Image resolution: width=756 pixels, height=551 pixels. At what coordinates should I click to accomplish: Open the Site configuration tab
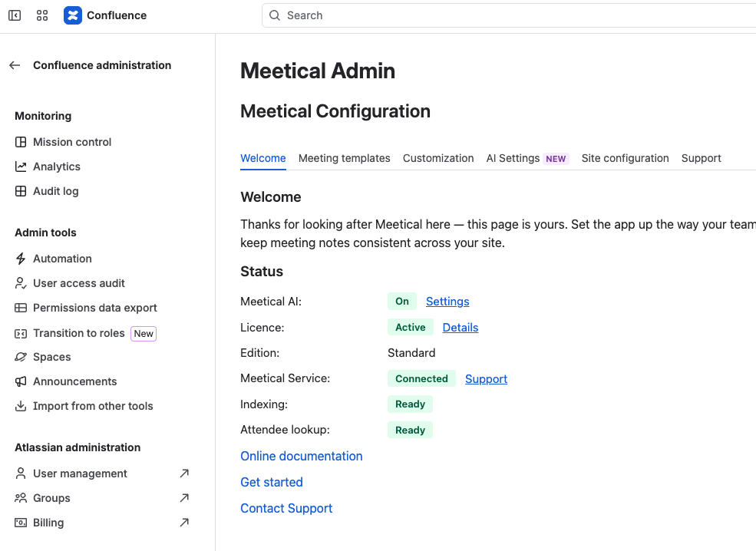tap(625, 158)
